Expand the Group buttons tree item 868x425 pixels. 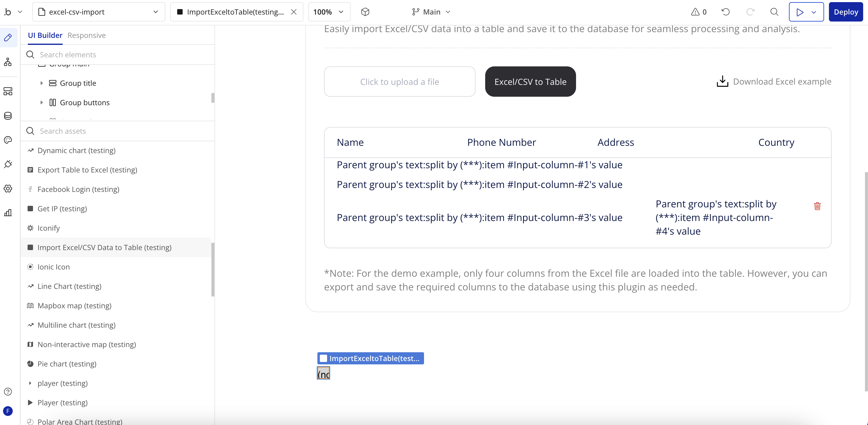tap(41, 102)
